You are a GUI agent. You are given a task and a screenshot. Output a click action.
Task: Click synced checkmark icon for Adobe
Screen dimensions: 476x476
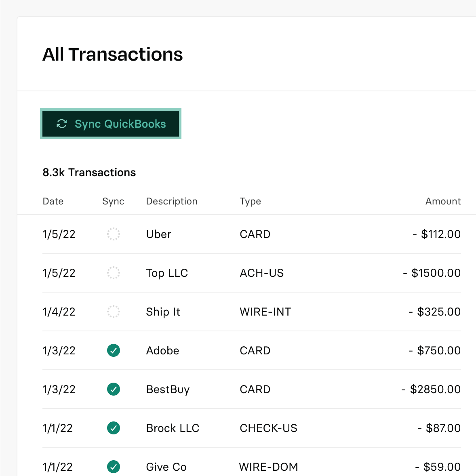tap(114, 350)
